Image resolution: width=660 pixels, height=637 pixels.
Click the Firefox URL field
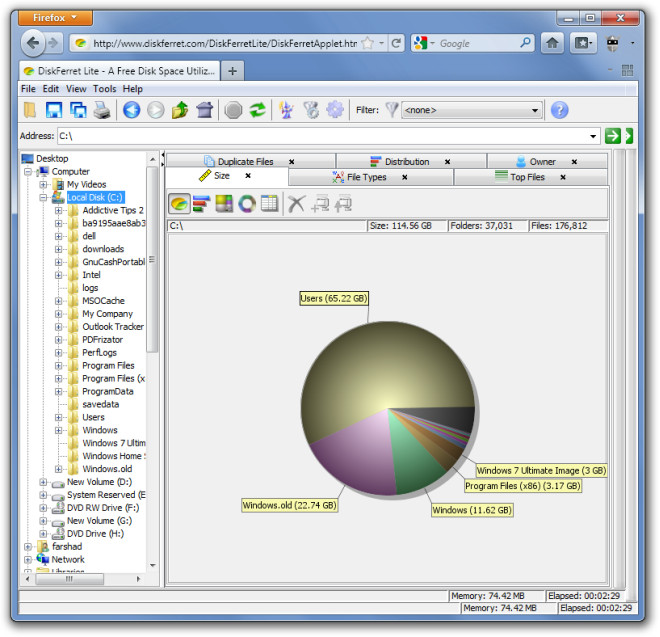pos(225,43)
